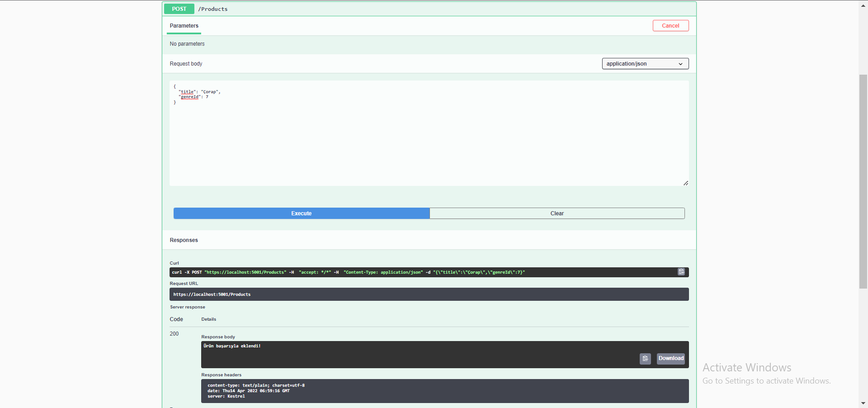
Task: Click the vertical scrollbar thumb
Action: (863, 181)
